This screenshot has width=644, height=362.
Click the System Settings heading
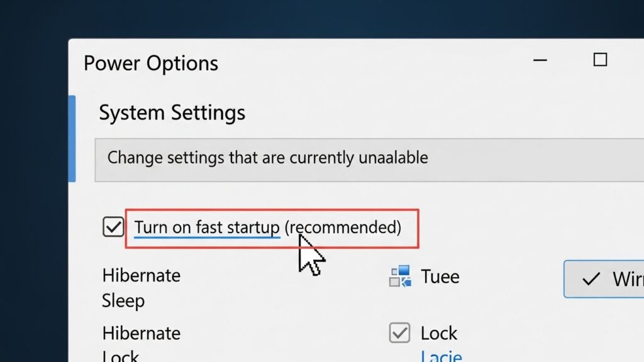pos(172,113)
